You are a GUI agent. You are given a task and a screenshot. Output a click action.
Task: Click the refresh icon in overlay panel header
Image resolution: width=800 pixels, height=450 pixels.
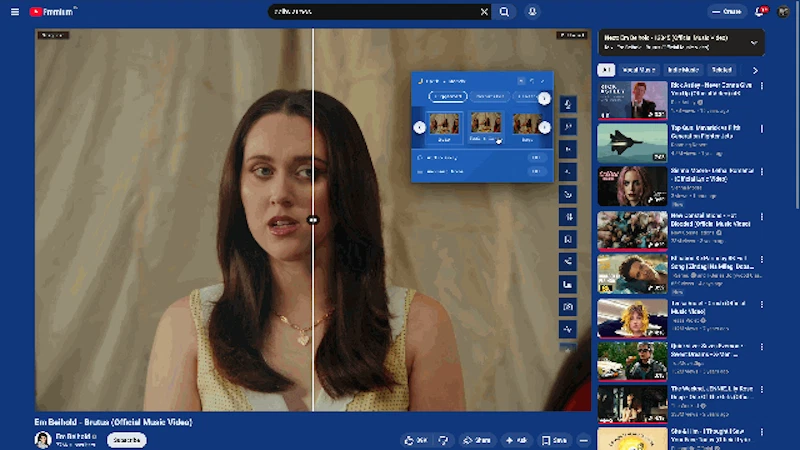point(532,81)
